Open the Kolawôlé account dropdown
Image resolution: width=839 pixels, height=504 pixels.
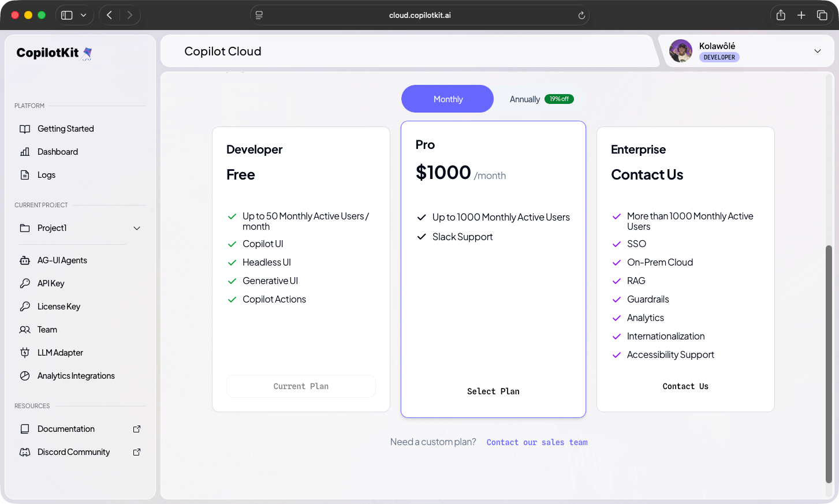pos(818,51)
